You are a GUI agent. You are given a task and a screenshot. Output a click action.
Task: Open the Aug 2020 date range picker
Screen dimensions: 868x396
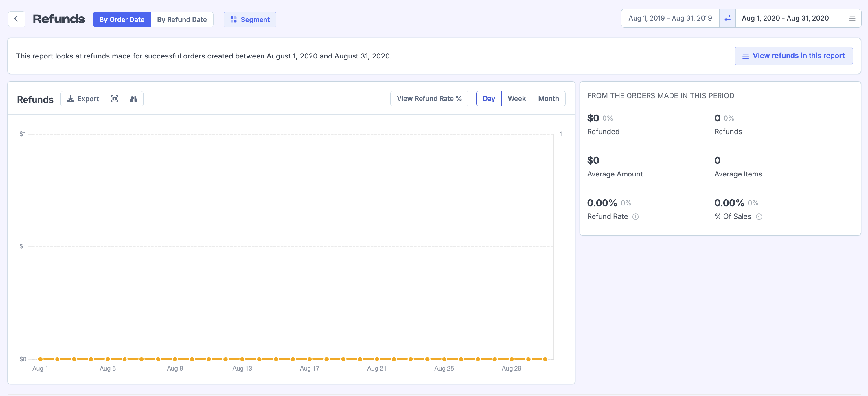pos(785,18)
